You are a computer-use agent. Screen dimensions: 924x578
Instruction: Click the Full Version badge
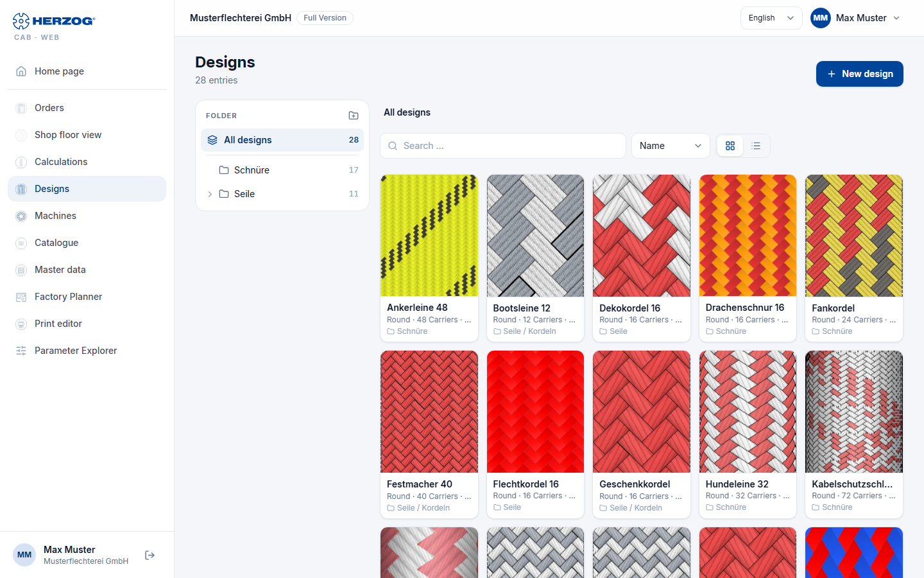tap(325, 18)
